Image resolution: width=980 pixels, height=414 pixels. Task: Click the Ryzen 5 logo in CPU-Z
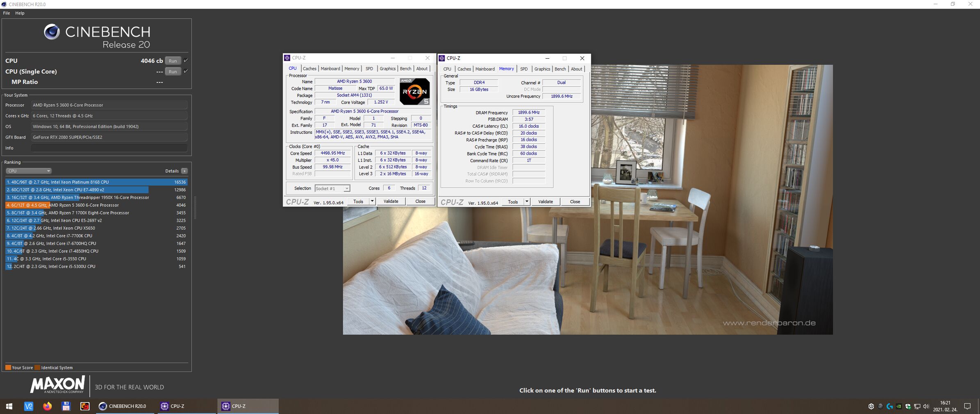pos(414,91)
